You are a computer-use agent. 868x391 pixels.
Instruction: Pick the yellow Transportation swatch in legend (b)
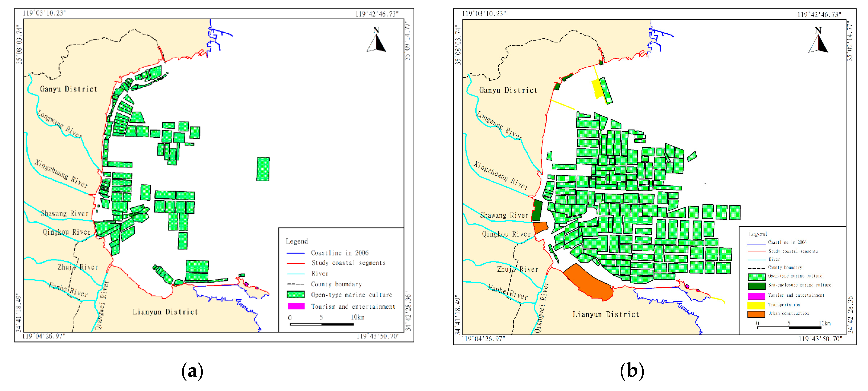[756, 305]
